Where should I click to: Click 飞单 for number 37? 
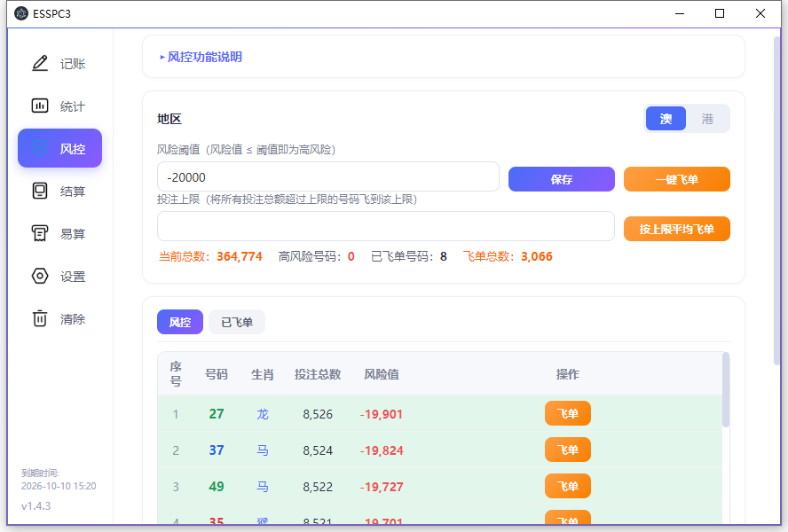point(567,450)
